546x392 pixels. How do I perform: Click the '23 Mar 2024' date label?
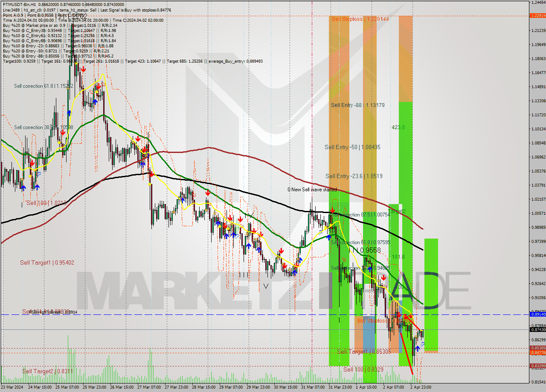click(13, 387)
